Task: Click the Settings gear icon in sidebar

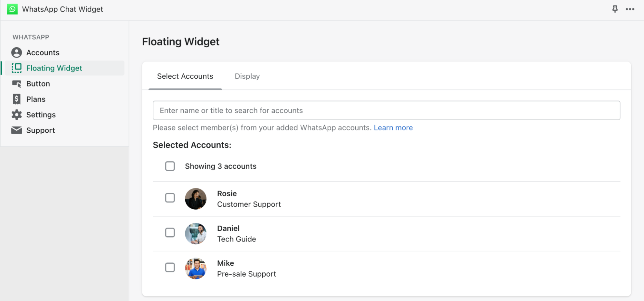Action: tap(16, 115)
